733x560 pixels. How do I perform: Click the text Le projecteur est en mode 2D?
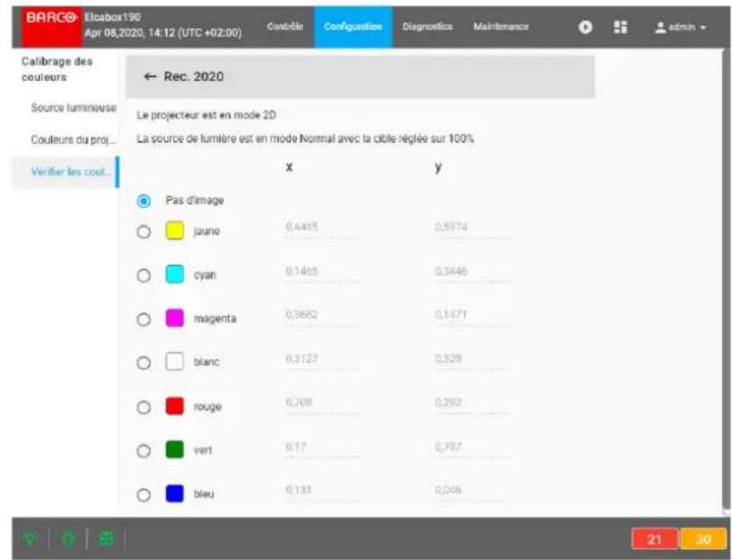click(206, 115)
